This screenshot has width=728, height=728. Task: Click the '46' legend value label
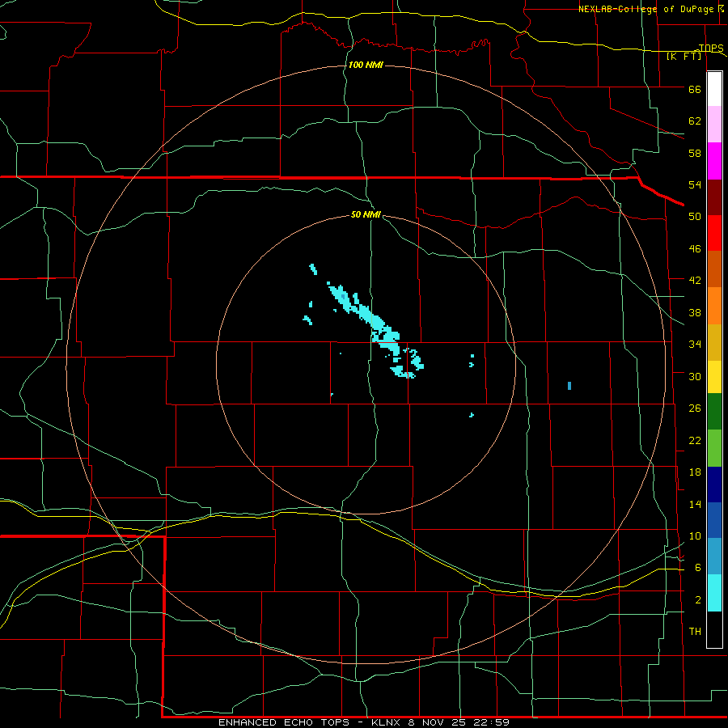pyautogui.click(x=695, y=249)
